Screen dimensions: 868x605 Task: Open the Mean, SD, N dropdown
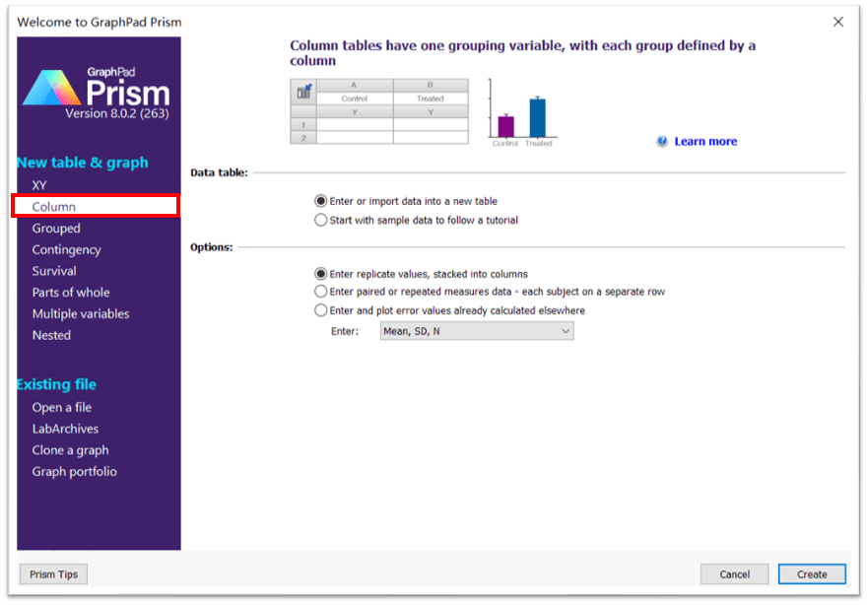pyautogui.click(x=477, y=332)
